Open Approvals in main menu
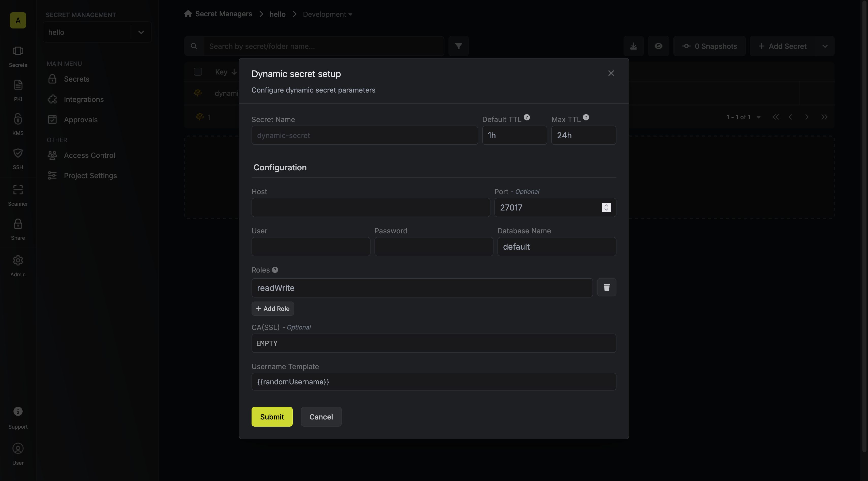Image resolution: width=868 pixels, height=481 pixels. pos(81,120)
